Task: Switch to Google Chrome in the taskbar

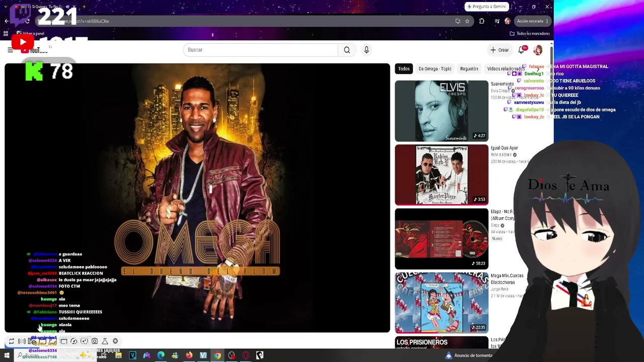Action: (x=217, y=355)
